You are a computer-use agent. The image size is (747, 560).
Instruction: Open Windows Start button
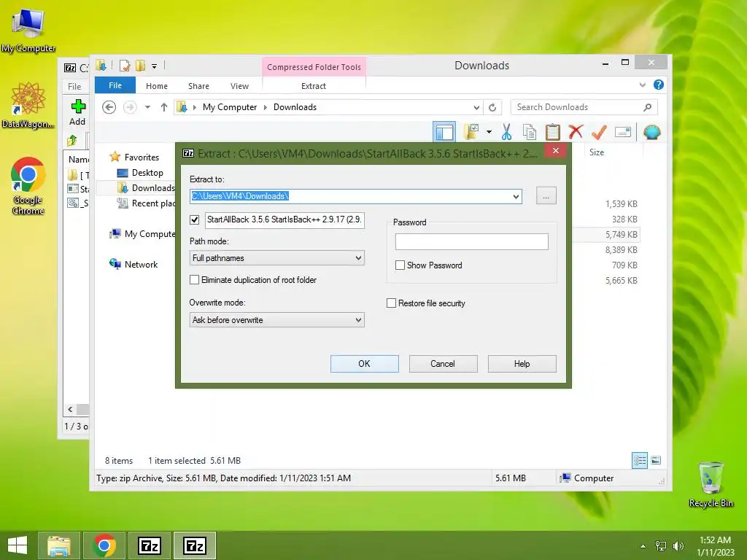(18, 545)
